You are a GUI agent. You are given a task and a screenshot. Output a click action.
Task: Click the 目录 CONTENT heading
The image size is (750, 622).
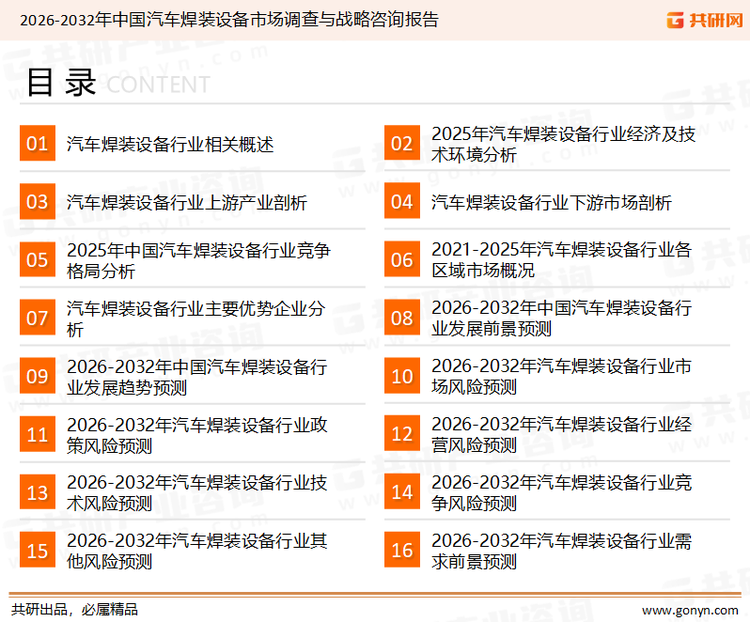[117, 84]
